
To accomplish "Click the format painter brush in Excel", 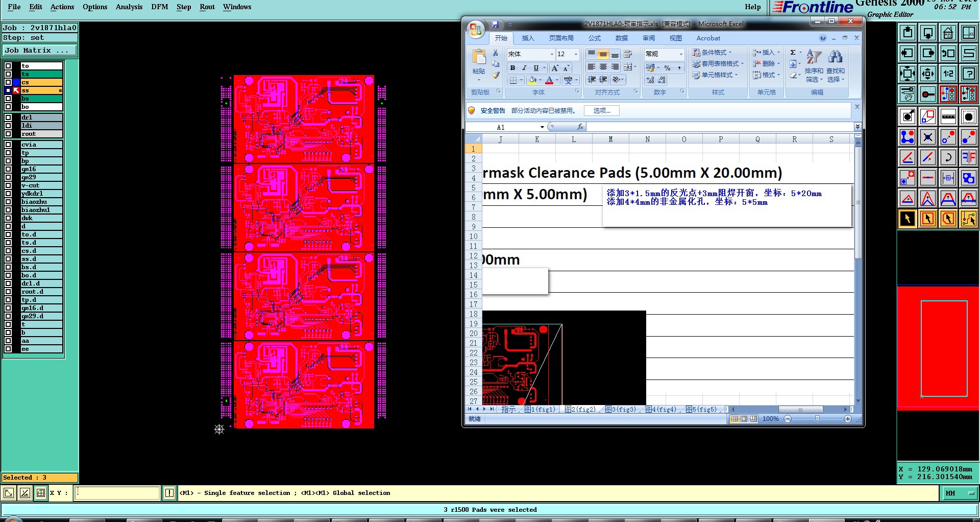I will click(x=495, y=76).
